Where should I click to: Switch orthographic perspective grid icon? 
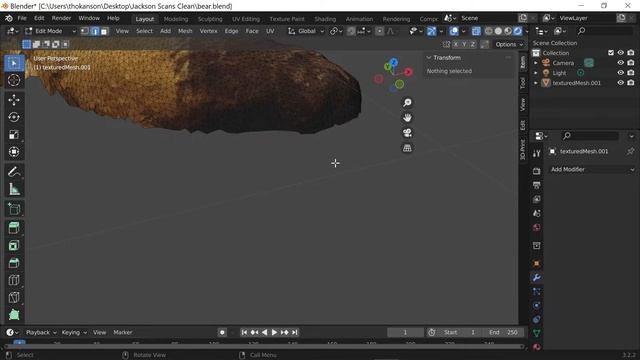[407, 148]
